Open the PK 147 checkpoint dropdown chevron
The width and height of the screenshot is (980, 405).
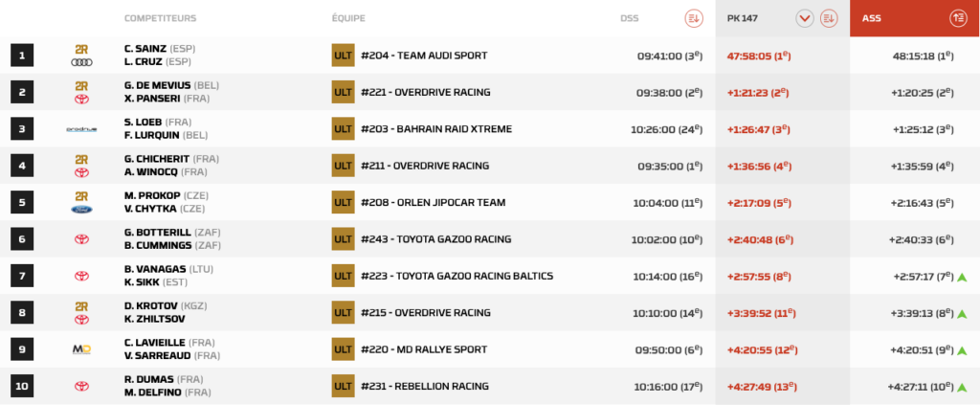(805, 18)
